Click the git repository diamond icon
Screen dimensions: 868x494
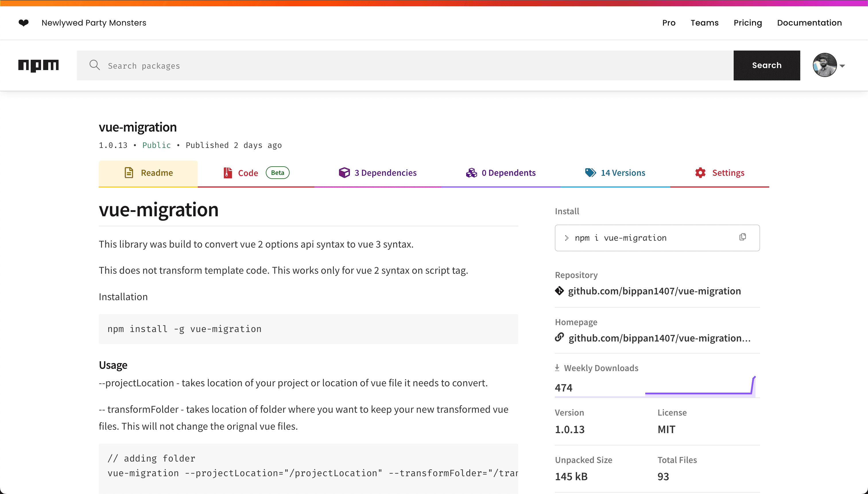559,291
